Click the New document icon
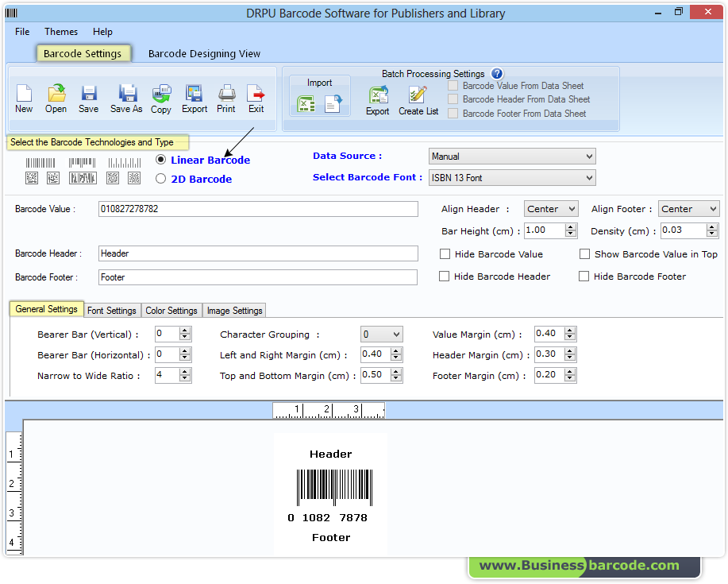This screenshot has width=728, height=584. pyautogui.click(x=24, y=99)
